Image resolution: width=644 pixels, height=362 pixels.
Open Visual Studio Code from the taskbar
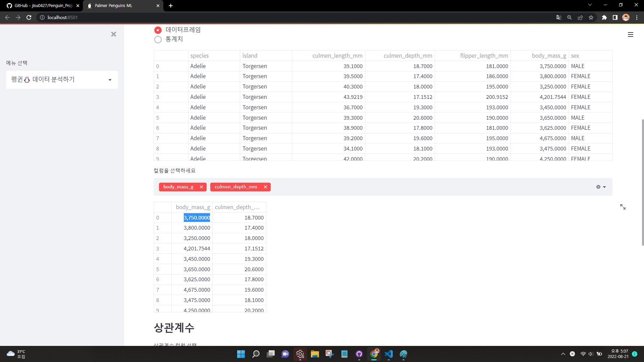point(388,354)
